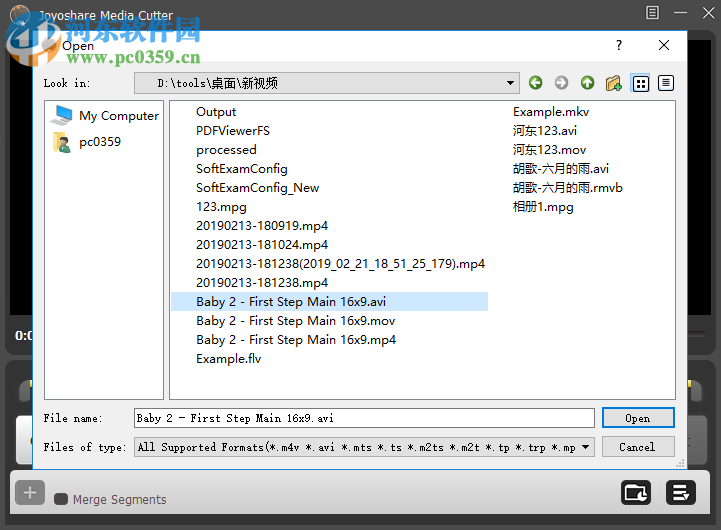
Task: Select the SoftExamConfig_New folder
Action: pos(257,188)
